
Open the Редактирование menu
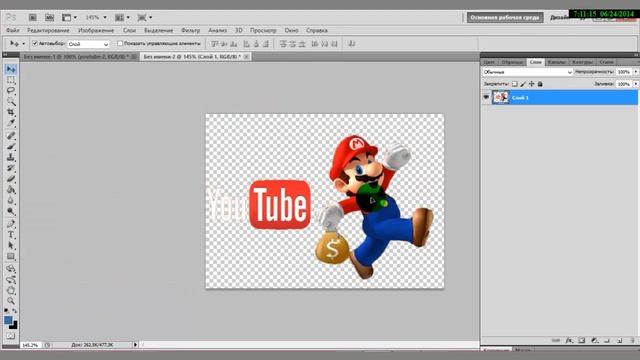(x=48, y=30)
